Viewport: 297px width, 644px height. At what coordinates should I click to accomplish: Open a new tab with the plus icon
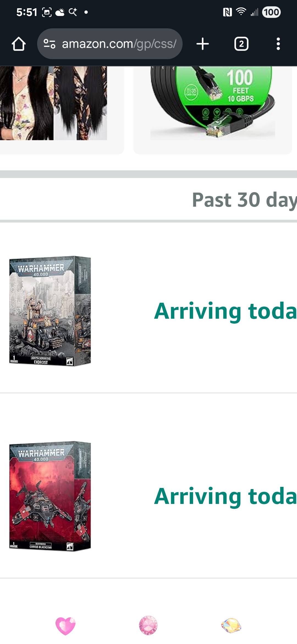click(x=203, y=44)
